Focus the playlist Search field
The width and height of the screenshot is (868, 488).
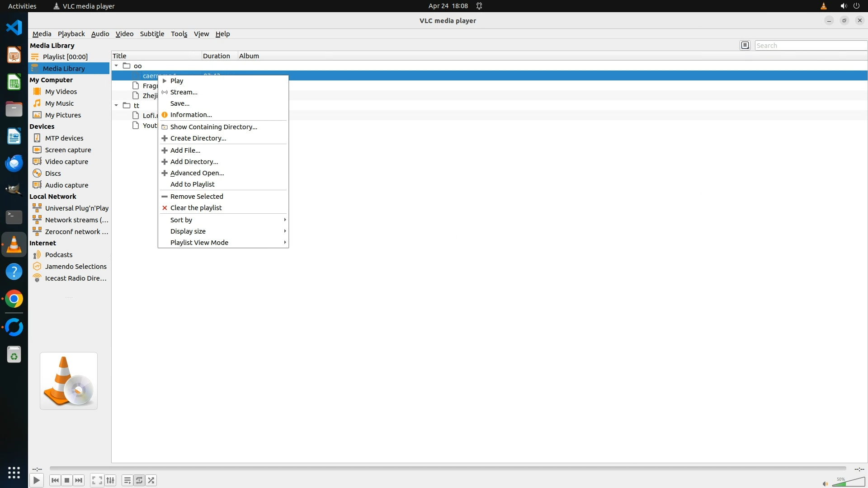pos(810,46)
